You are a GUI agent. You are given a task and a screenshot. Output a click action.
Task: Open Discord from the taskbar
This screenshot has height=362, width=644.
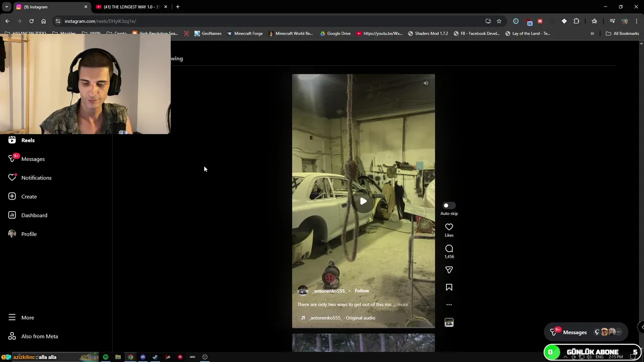click(x=143, y=357)
